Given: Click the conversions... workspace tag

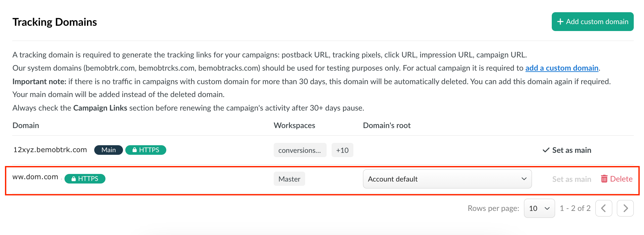Looking at the screenshot, I should pos(300,150).
